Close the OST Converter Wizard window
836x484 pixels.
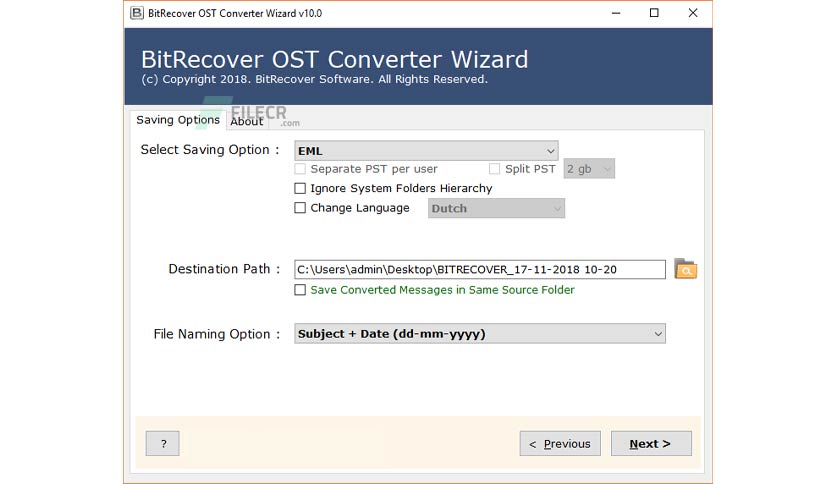click(x=693, y=13)
